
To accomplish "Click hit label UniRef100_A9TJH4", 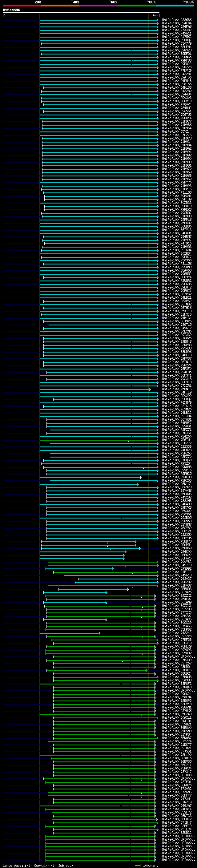I will tap(177, 416).
